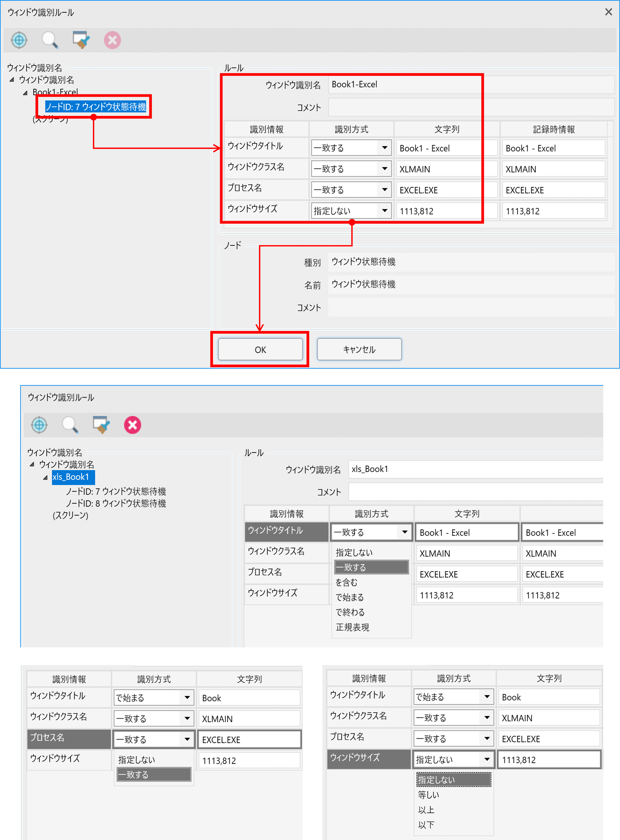The image size is (620, 840).
Task: Select the target capture icon in the toolbar
Action: [x=19, y=40]
